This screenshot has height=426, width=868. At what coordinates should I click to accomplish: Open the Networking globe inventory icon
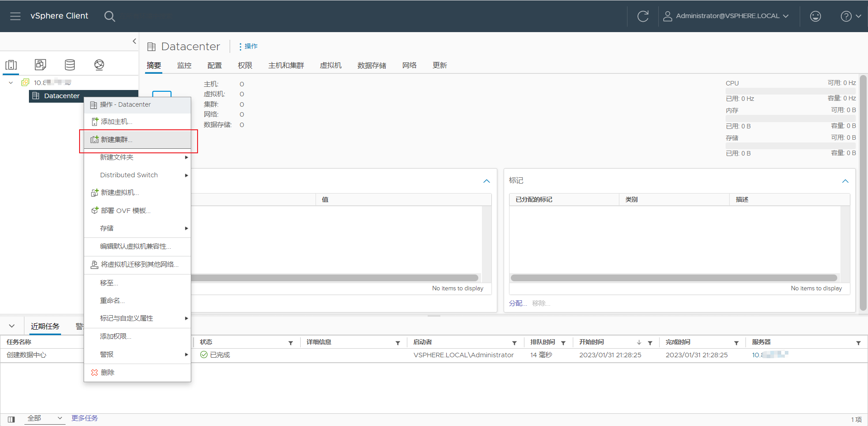99,65
